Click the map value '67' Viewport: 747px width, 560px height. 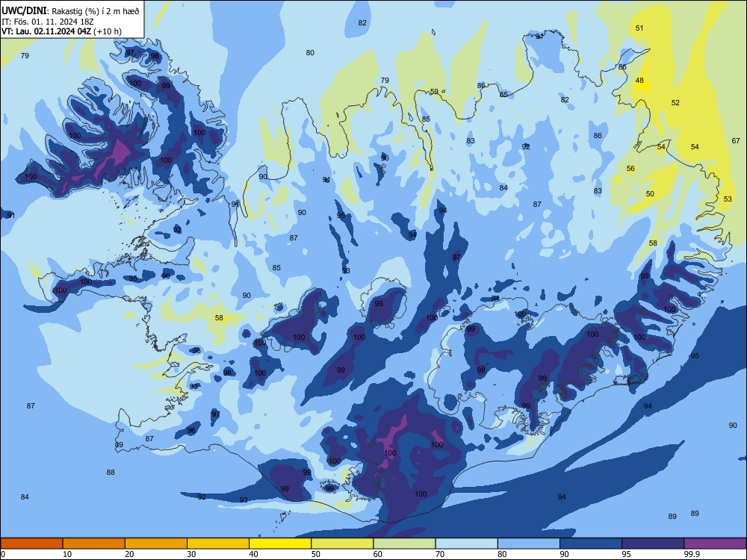736,140
